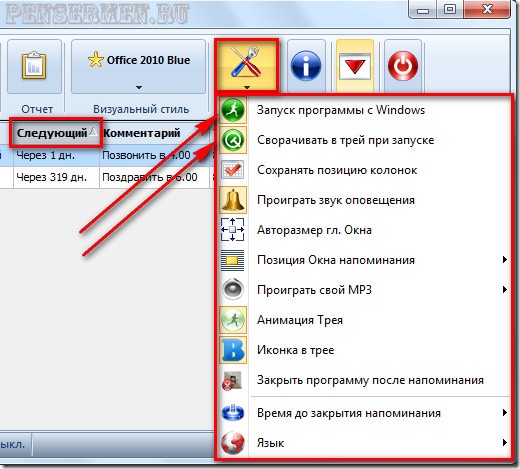Screen dimensions: 520x469
Task: Open Проиграть свой MP3 submenu
Action: 363,290
